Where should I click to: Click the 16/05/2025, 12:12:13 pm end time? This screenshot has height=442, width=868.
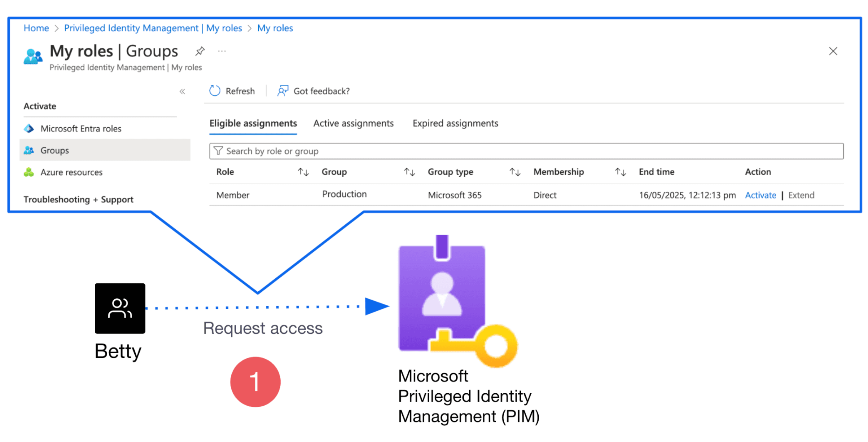click(687, 195)
